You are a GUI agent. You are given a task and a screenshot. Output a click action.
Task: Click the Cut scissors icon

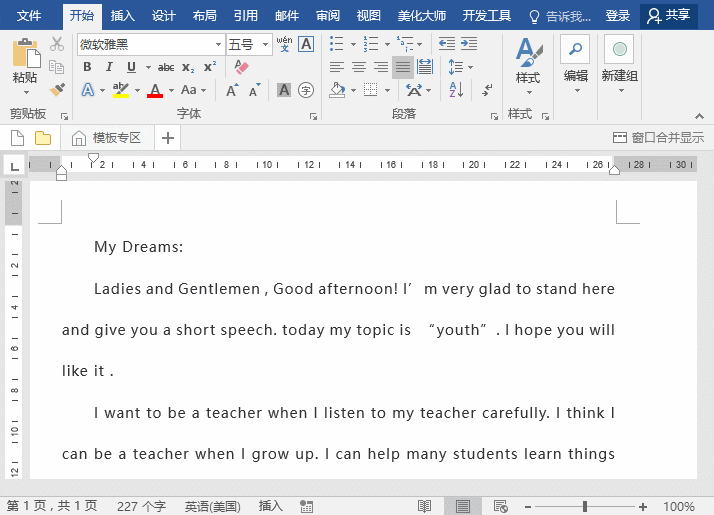(57, 44)
